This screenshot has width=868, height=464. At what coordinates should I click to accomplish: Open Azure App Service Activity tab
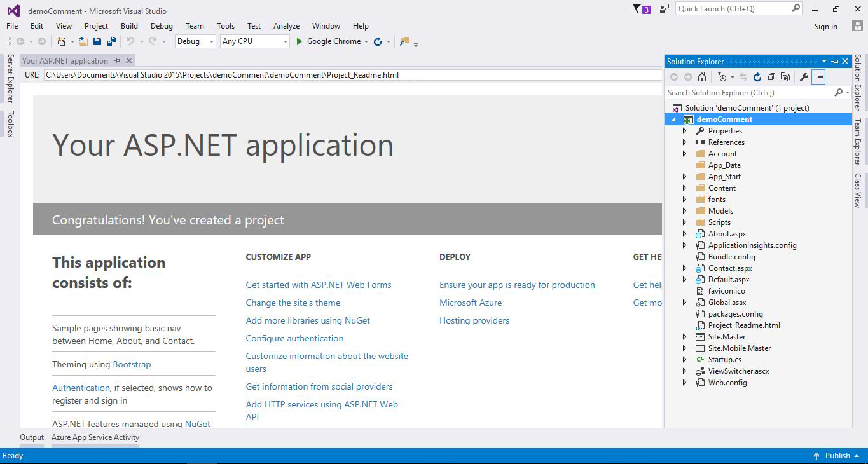(x=95, y=437)
